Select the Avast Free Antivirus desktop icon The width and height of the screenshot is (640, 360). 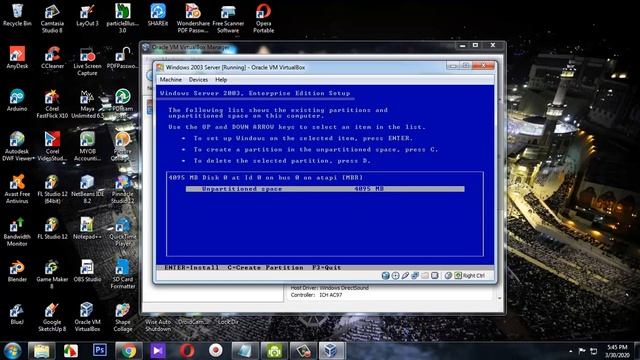click(x=17, y=189)
